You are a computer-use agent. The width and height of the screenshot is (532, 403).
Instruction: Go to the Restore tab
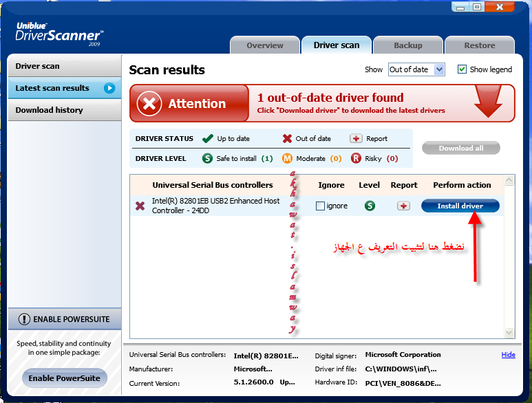point(480,45)
